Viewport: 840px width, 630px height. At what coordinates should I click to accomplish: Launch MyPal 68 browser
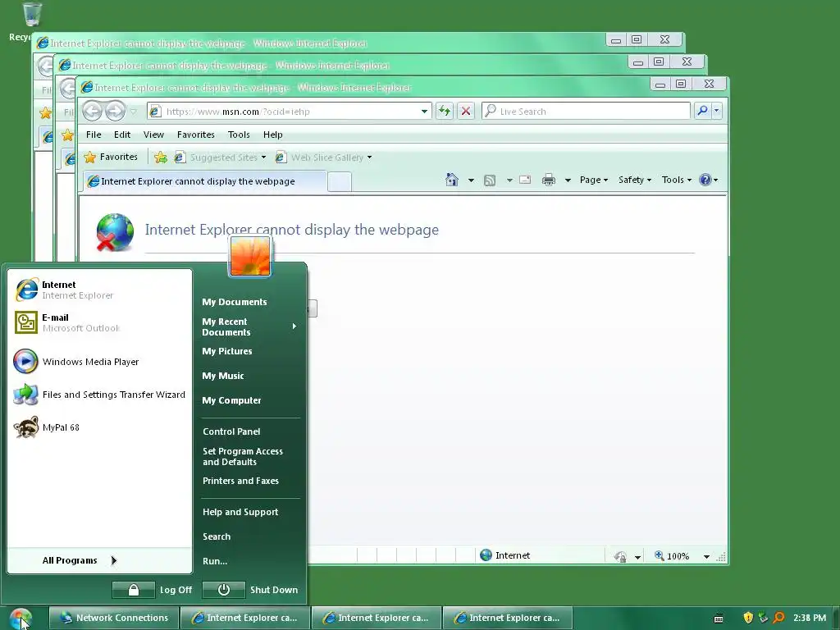click(x=99, y=427)
